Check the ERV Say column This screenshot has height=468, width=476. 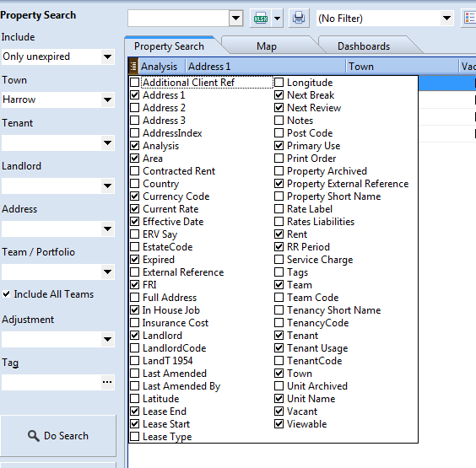pyautogui.click(x=135, y=234)
